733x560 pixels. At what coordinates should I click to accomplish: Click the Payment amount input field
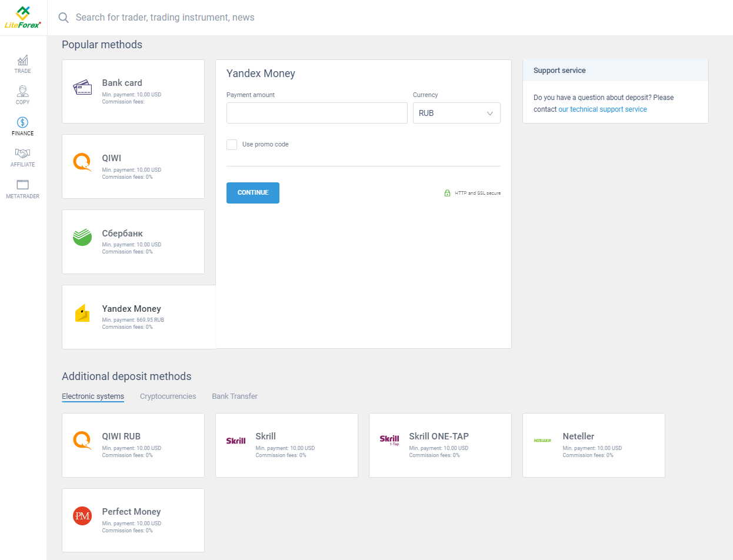pos(316,113)
